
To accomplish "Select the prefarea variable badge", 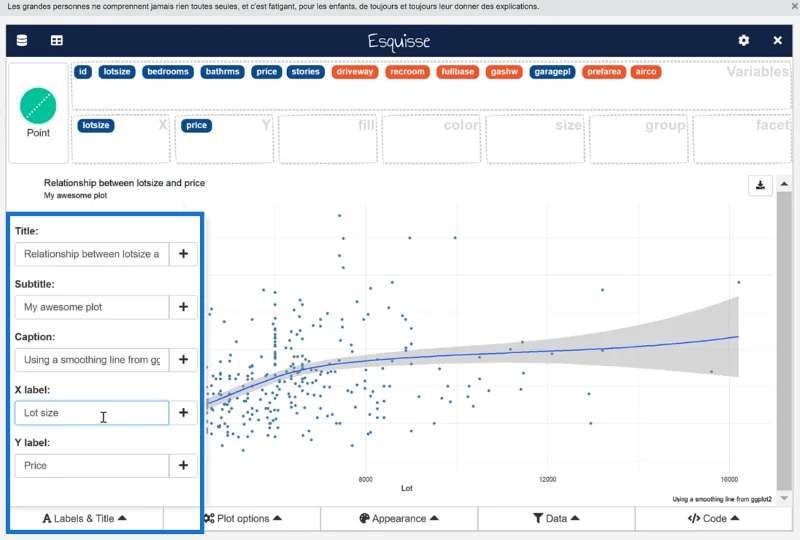I will 604,72.
